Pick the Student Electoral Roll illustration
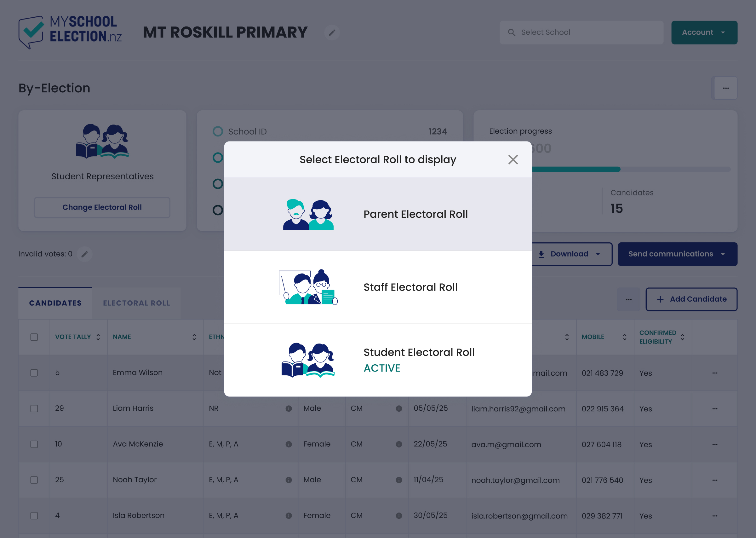Screen dimensions: 756x538 tap(308, 360)
